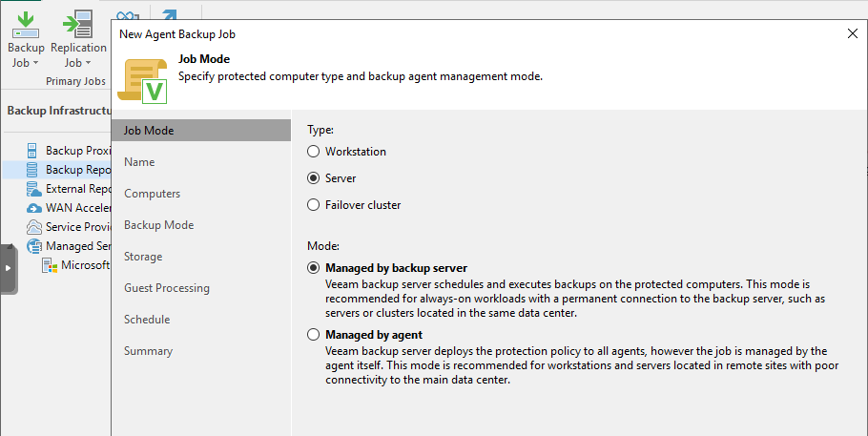Screen dimensions: 868x436
Task: Click the Backup Infrastructure pane heading
Action: point(59,111)
